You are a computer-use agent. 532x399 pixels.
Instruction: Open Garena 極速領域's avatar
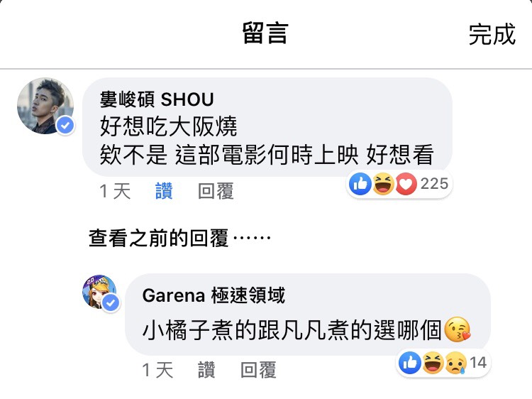pyautogui.click(x=100, y=292)
